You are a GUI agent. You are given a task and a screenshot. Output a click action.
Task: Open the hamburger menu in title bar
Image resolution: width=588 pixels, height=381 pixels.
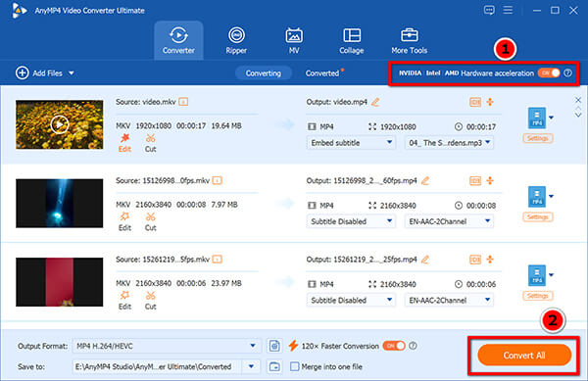coord(508,10)
